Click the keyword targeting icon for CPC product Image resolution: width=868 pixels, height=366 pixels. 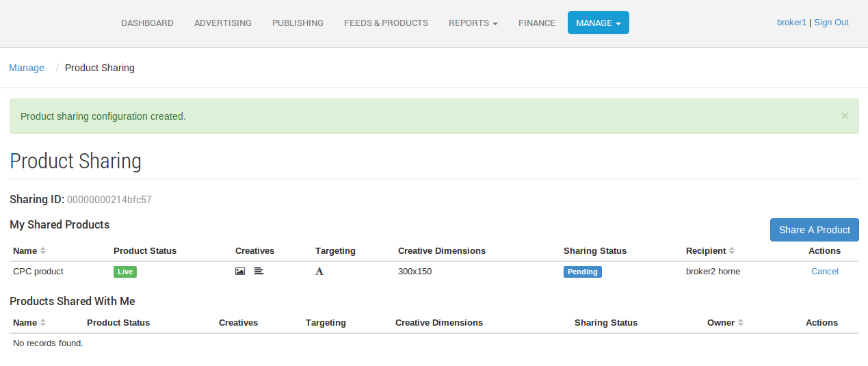pos(319,272)
